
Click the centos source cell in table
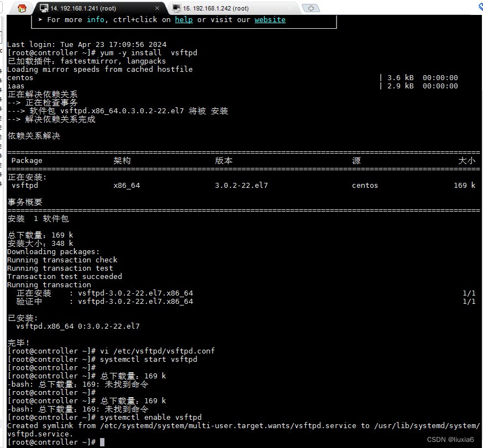[365, 186]
